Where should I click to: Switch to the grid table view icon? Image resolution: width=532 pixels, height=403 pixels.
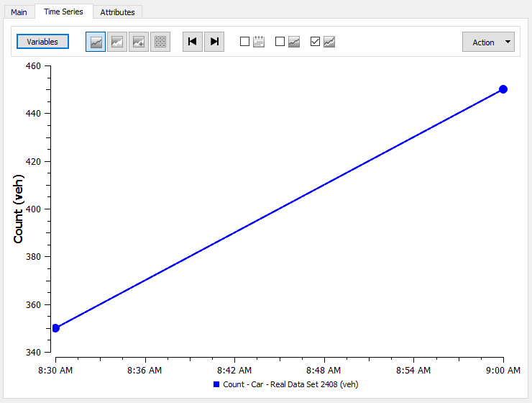pyautogui.click(x=160, y=42)
